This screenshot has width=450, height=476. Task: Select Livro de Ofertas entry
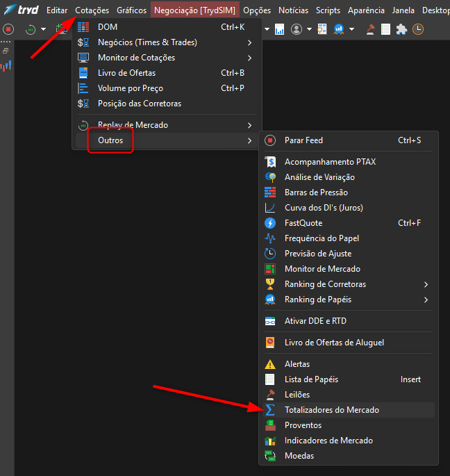click(x=167, y=73)
